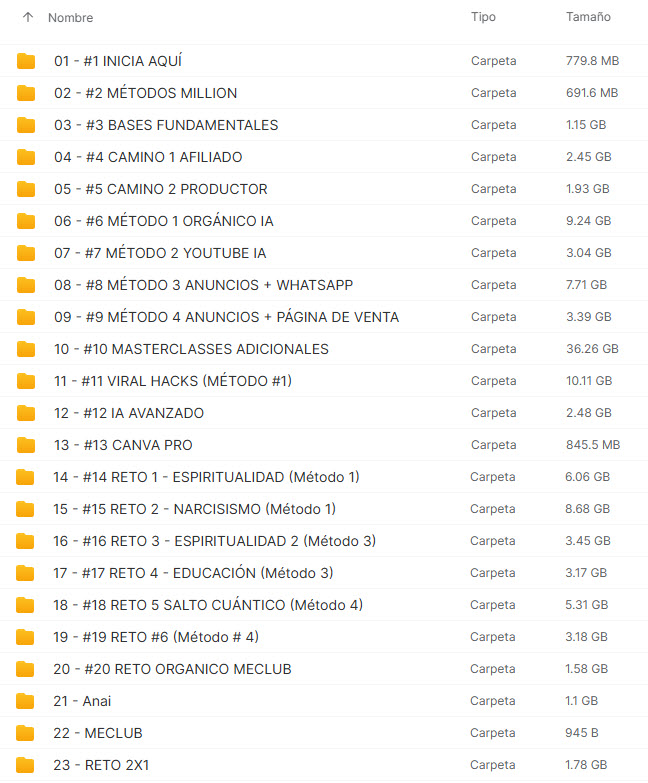This screenshot has width=648, height=783.
Task: Open folder name 22 - MECLUB
Action: point(98,733)
